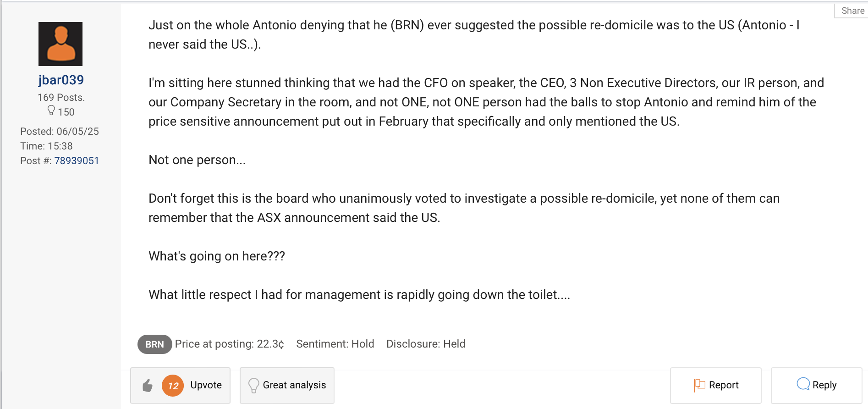Click the Price at posting 22.3¢ text
868x409 pixels.
click(229, 344)
